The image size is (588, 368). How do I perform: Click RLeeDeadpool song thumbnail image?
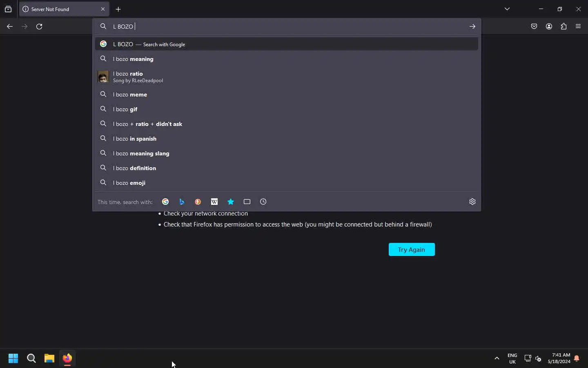click(x=103, y=77)
